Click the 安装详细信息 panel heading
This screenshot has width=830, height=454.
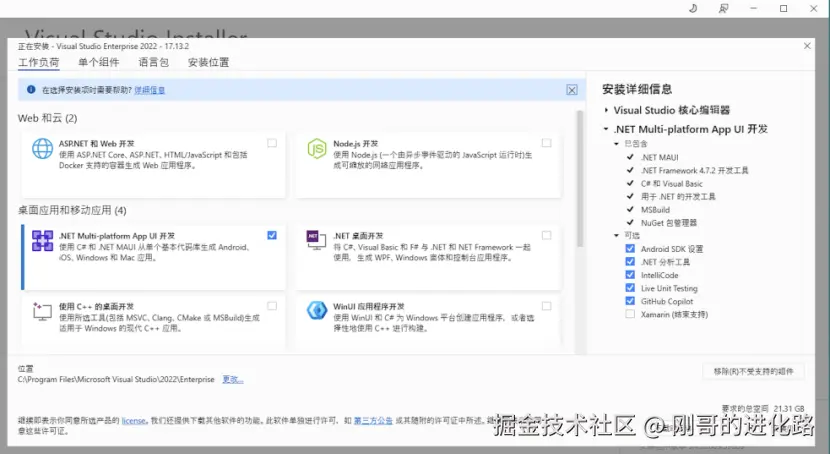point(637,89)
